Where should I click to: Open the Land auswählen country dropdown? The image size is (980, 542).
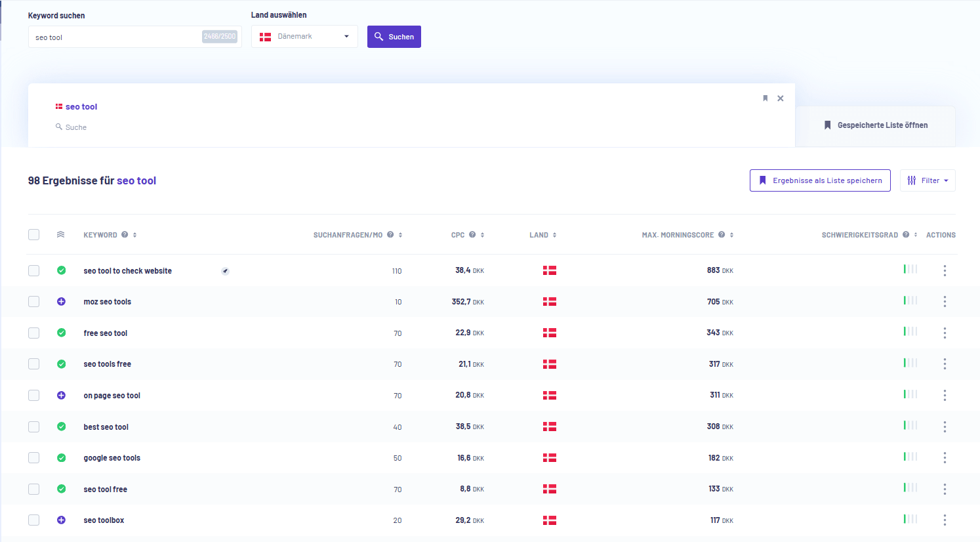tap(304, 37)
